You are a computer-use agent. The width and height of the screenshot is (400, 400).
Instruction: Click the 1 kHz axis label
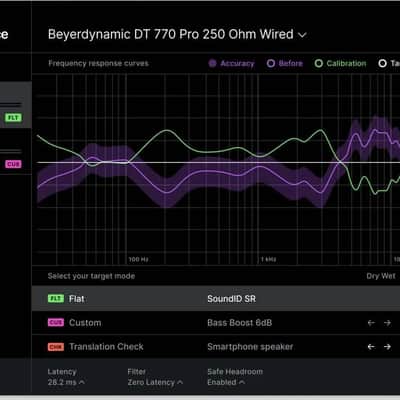[269, 259]
